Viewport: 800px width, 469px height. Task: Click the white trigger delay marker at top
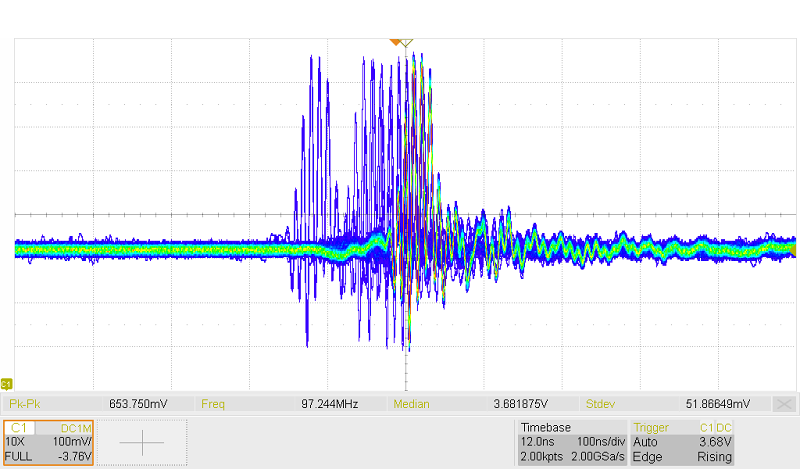[x=407, y=41]
